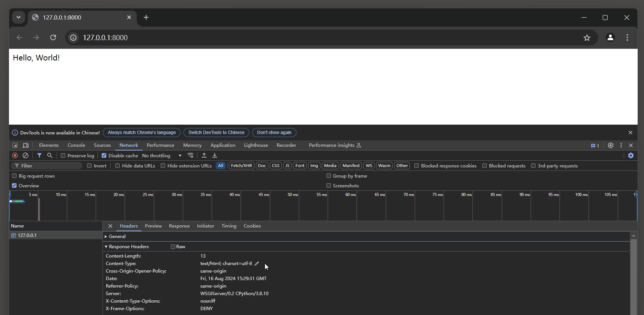Enable Hide extension URLs
This screenshot has width=644, height=315.
coord(163,166)
